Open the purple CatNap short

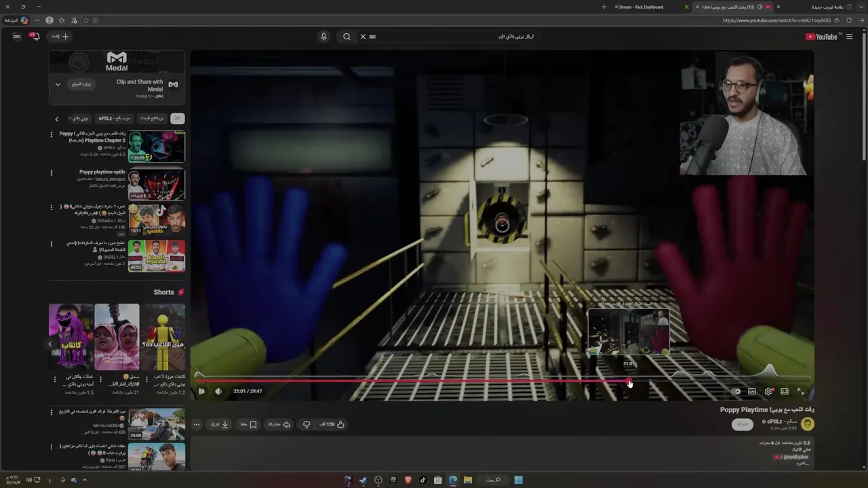(71, 337)
